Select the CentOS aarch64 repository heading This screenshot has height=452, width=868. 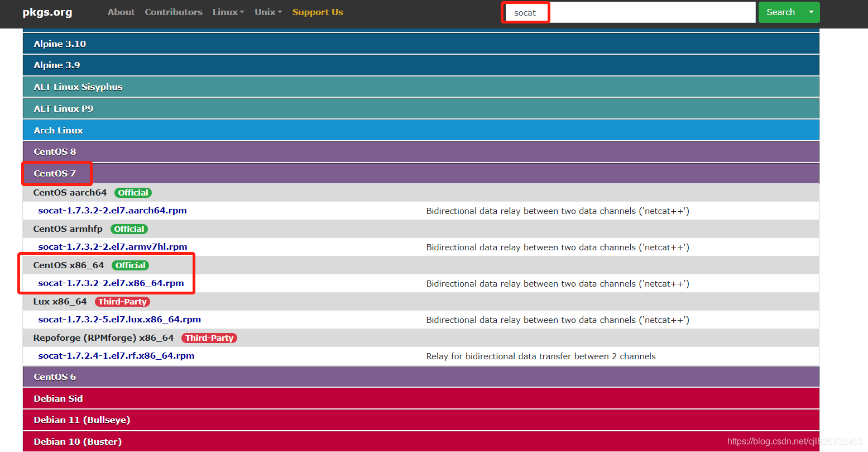[x=70, y=193]
